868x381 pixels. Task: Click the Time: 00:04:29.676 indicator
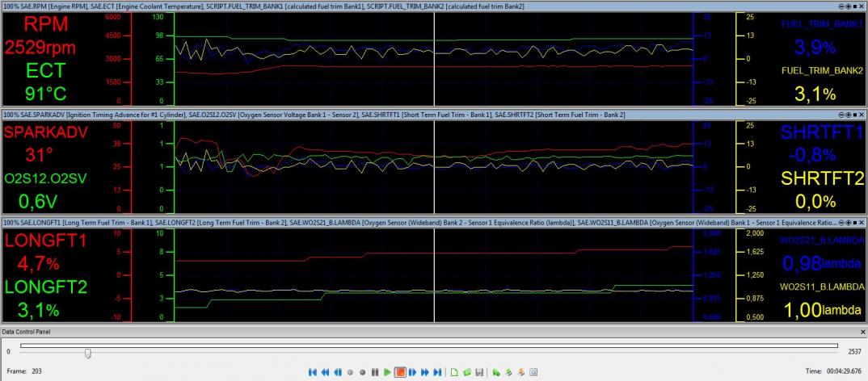pos(835,371)
